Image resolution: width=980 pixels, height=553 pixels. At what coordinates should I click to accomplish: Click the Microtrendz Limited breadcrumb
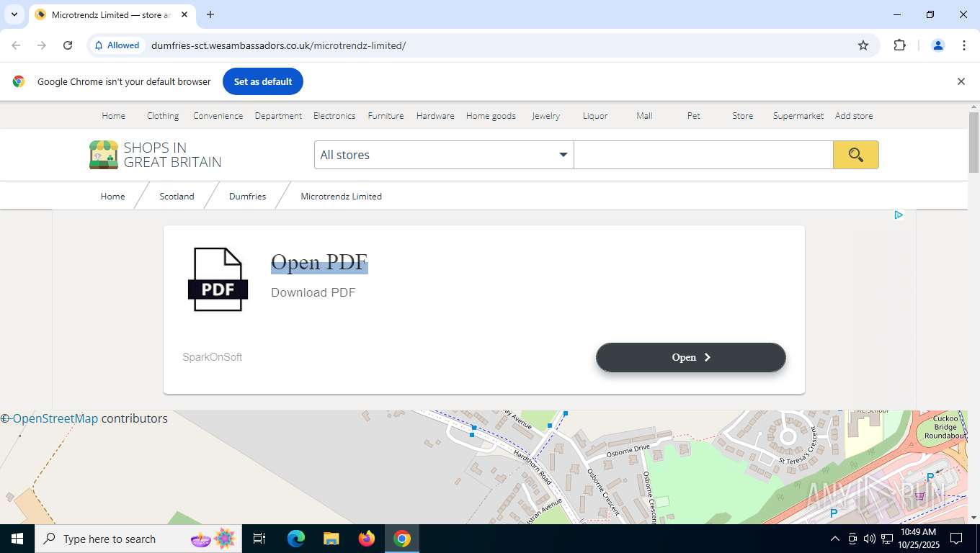pyautogui.click(x=341, y=196)
